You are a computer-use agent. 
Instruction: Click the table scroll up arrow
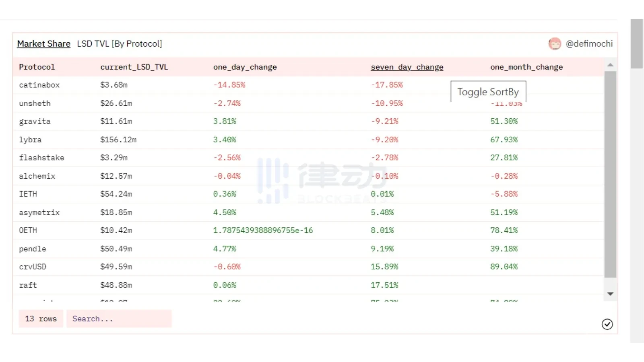point(610,65)
